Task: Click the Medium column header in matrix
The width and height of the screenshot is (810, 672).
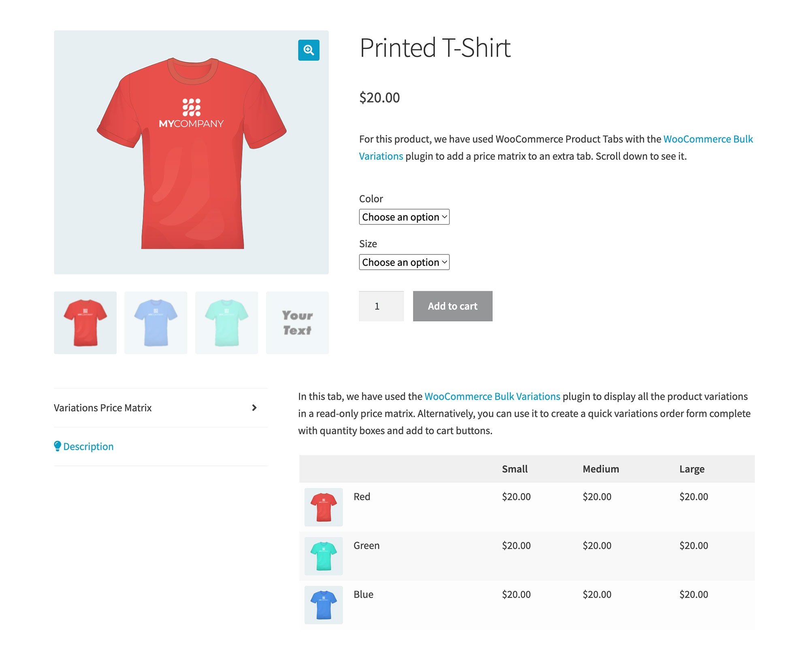Action: point(601,469)
